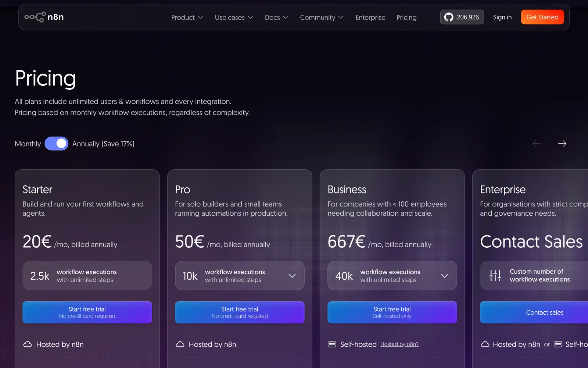Open the 'Hosted by n8n?' link

[x=399, y=344]
